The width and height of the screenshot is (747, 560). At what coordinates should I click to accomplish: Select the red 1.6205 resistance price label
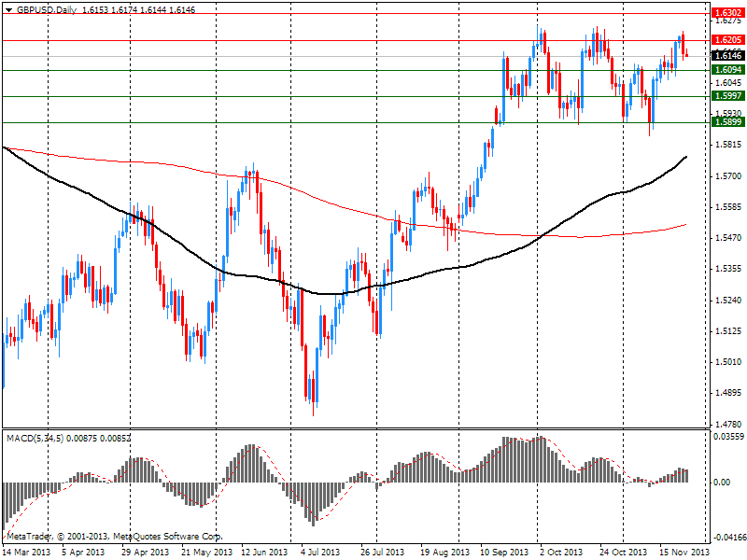click(728, 40)
